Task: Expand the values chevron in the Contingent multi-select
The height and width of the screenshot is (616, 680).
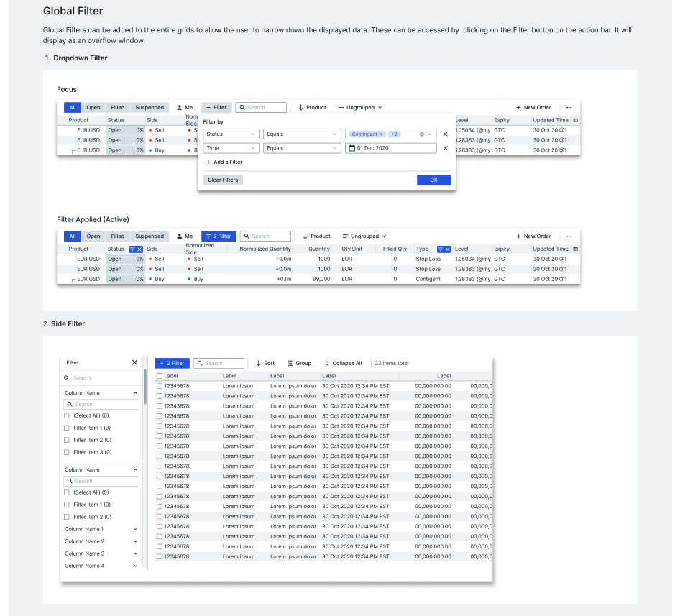Action: (430, 134)
